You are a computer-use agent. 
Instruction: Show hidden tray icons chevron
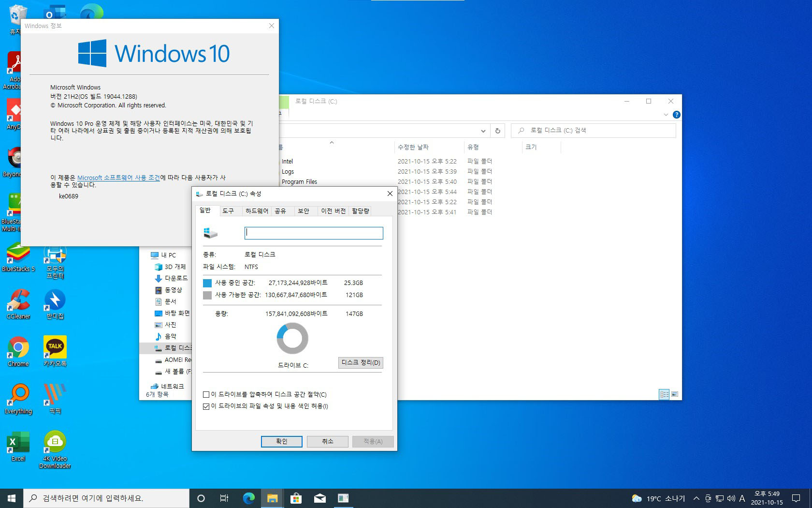[696, 498]
